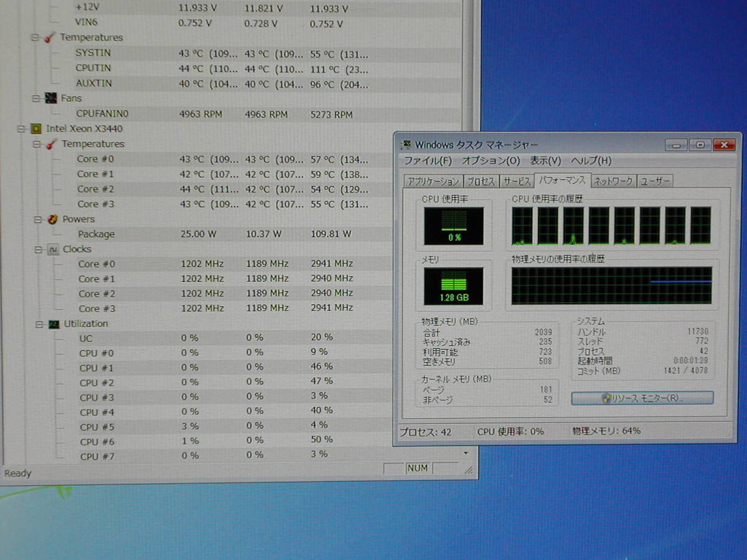Viewport: 747px width, 560px height.
Task: Open the ファイル(F) menu in Task Manager
Action: coord(428,161)
